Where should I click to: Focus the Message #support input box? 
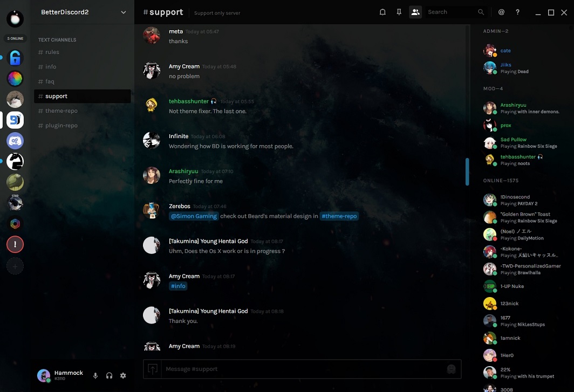pyautogui.click(x=302, y=369)
